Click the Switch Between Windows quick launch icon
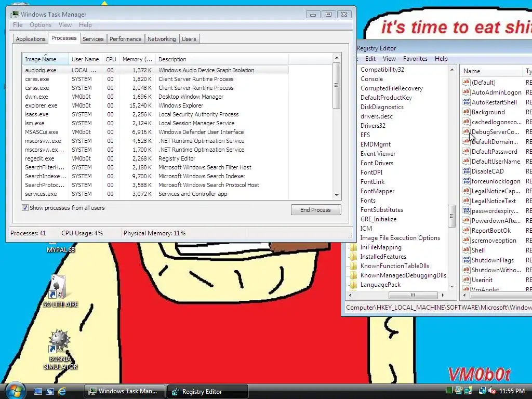This screenshot has height=399, width=532. tap(49, 391)
